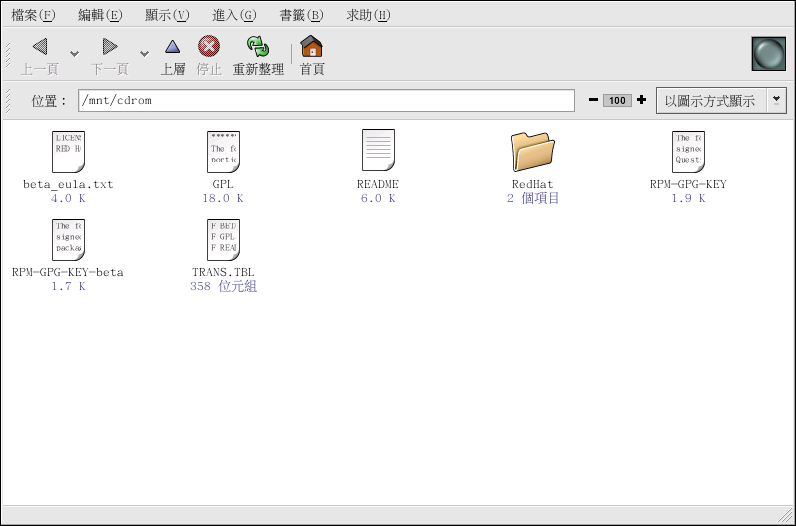Reset zoom via the 100 indicator
Viewport: 796px width, 526px height.
pos(617,100)
